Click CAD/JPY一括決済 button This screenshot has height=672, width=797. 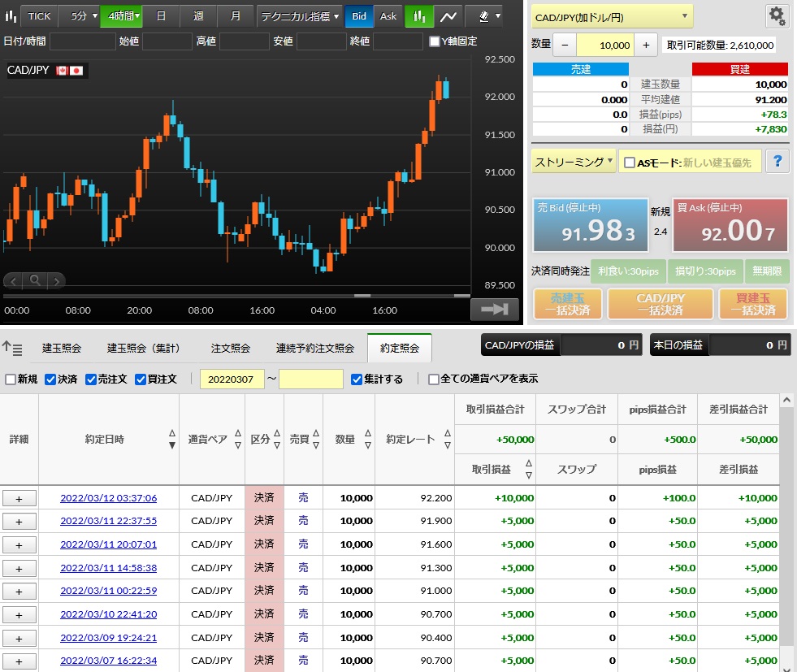click(661, 304)
